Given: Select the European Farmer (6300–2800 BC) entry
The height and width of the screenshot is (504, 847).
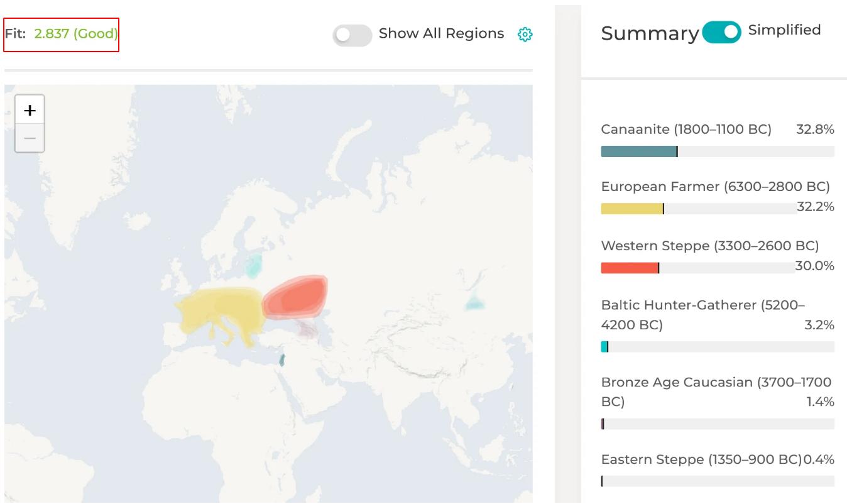Looking at the screenshot, I should (x=715, y=187).
